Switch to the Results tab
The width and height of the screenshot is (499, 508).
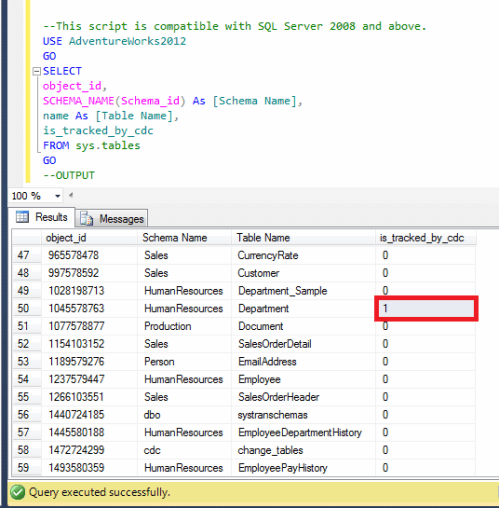click(42, 217)
